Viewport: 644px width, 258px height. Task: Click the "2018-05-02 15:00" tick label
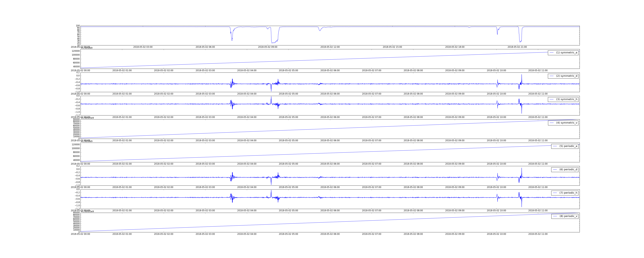click(x=392, y=47)
